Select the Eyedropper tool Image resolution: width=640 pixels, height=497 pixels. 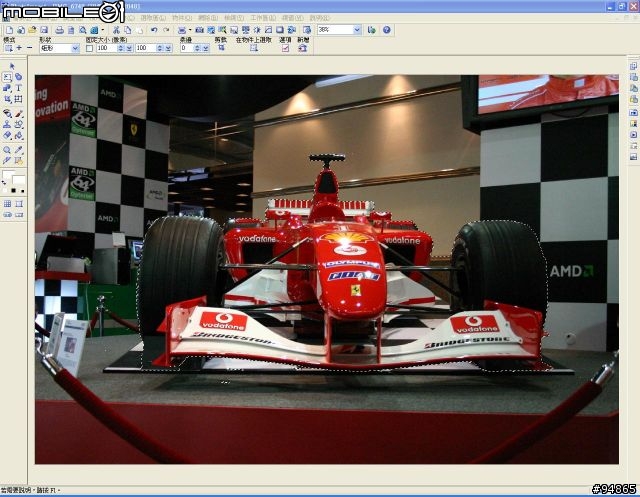point(18,150)
